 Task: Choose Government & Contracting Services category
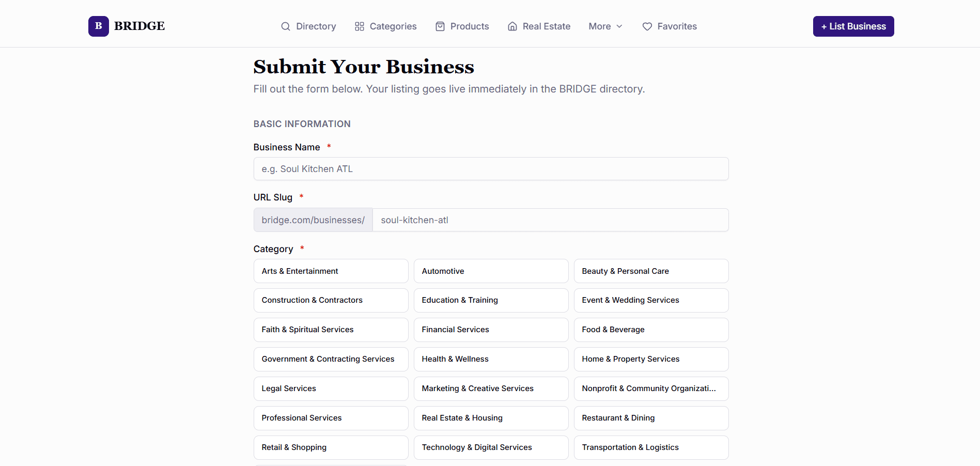point(331,359)
